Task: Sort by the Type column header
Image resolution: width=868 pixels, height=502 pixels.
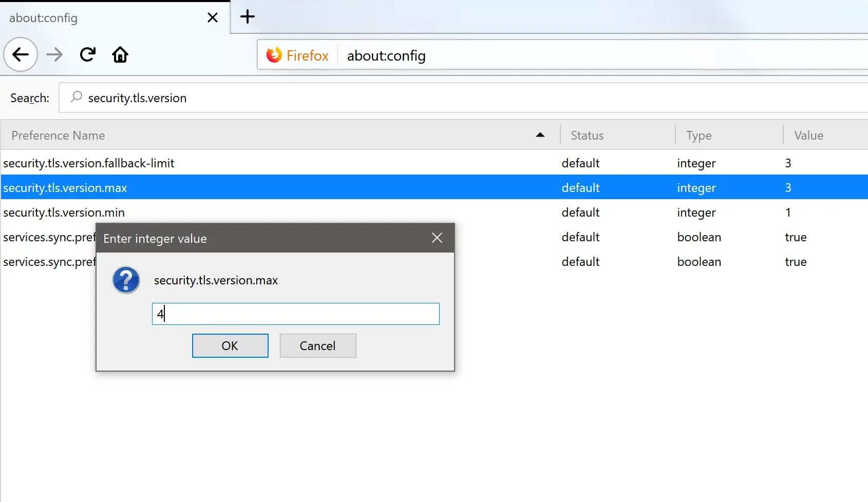Action: click(x=729, y=136)
